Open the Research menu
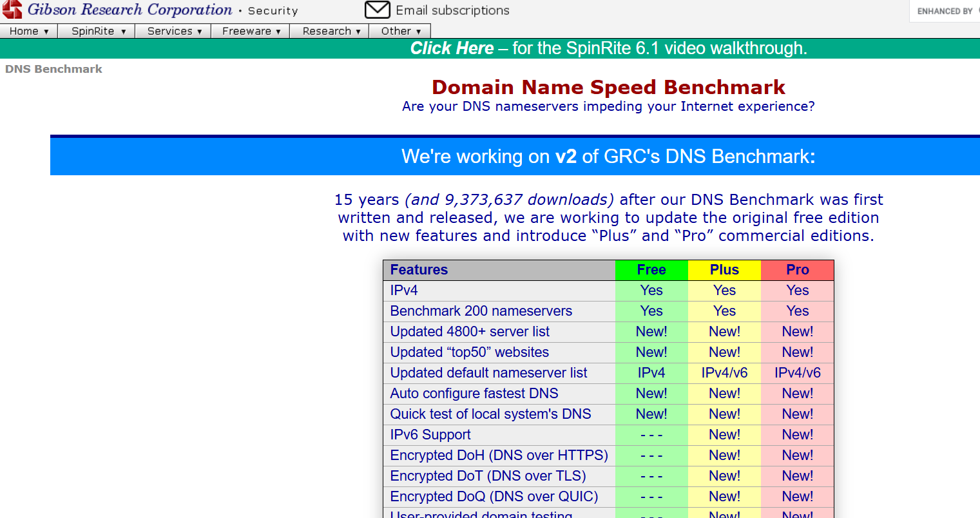 [x=331, y=31]
